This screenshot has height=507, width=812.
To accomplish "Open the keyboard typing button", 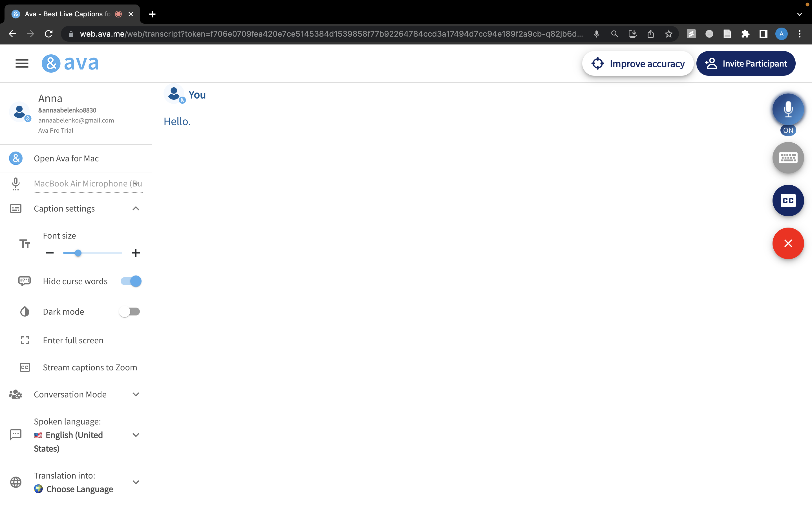I will click(x=788, y=158).
